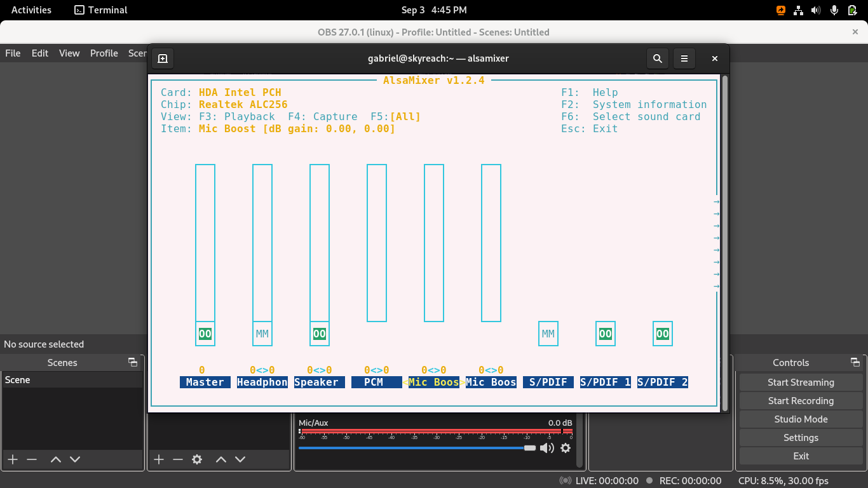The height and width of the screenshot is (488, 868).
Task: Undock the Scenes panel float icon
Action: point(133,362)
